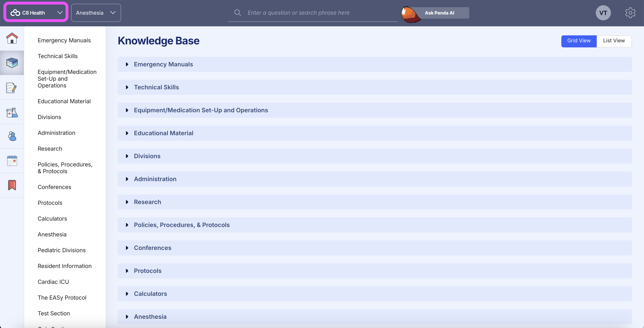The height and width of the screenshot is (328, 644).
Task: Select Administration in left menu
Action: (x=56, y=133)
